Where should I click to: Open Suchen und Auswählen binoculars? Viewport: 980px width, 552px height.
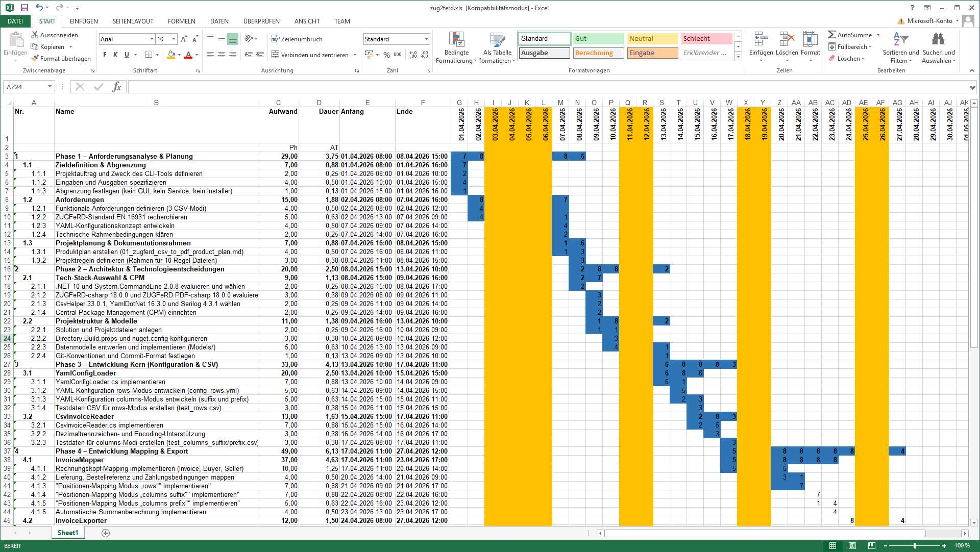pos(939,39)
